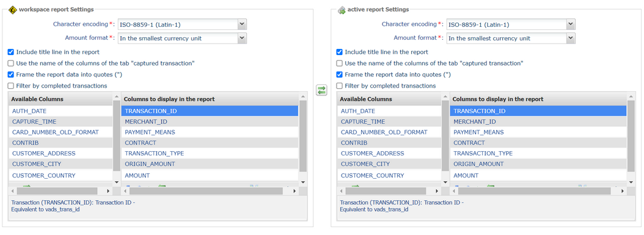The image size is (644, 235).
Task: Enable 'Filter by completed transactions' in active report
Action: point(339,86)
